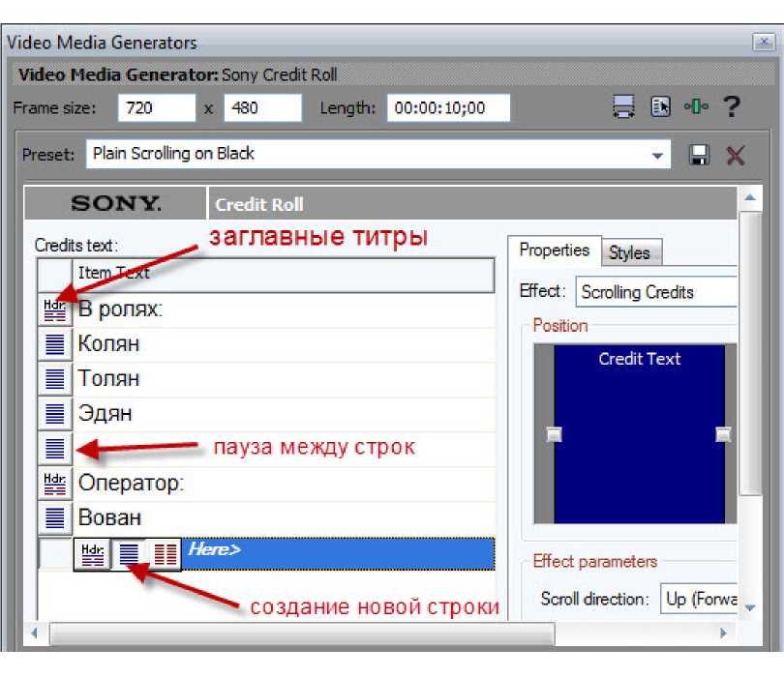Open the Effect combo box
Screen dimensions: 784x678
click(x=656, y=292)
